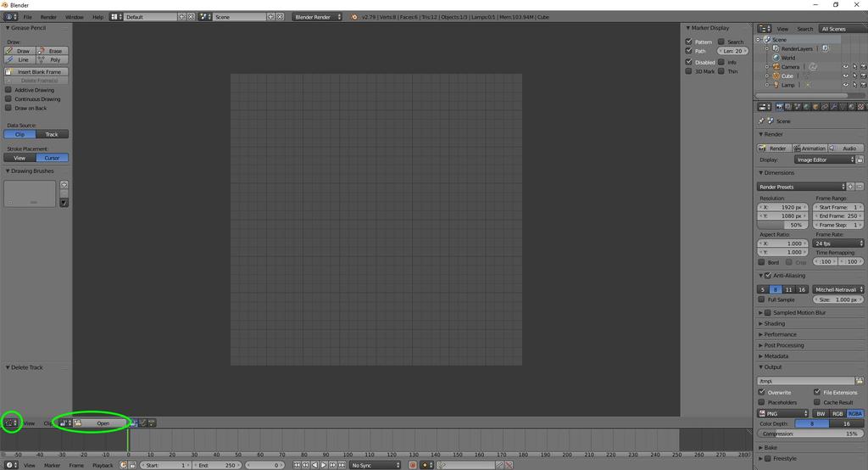
Task: Toggle Lamp selectability cursor icon
Action: (854, 85)
